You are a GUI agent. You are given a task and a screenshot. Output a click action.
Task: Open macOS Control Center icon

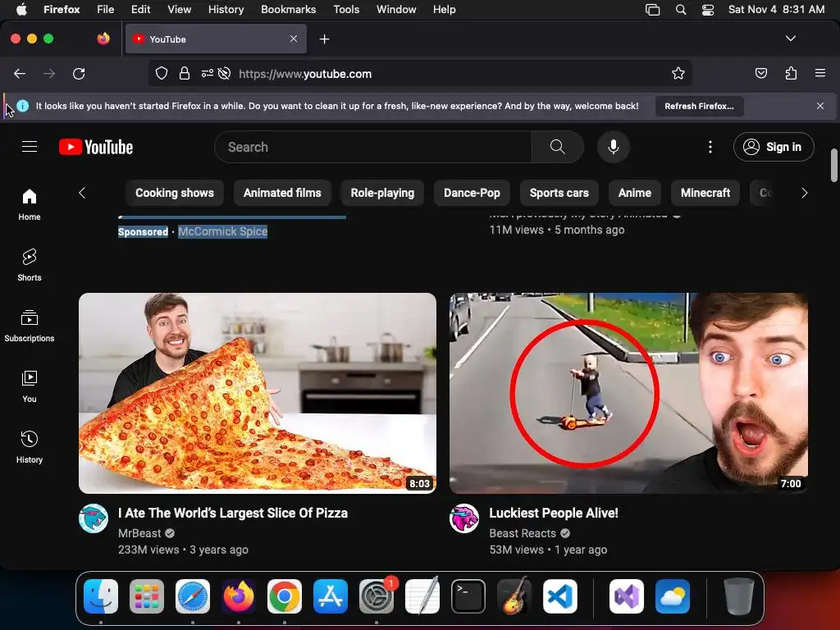tap(708, 10)
